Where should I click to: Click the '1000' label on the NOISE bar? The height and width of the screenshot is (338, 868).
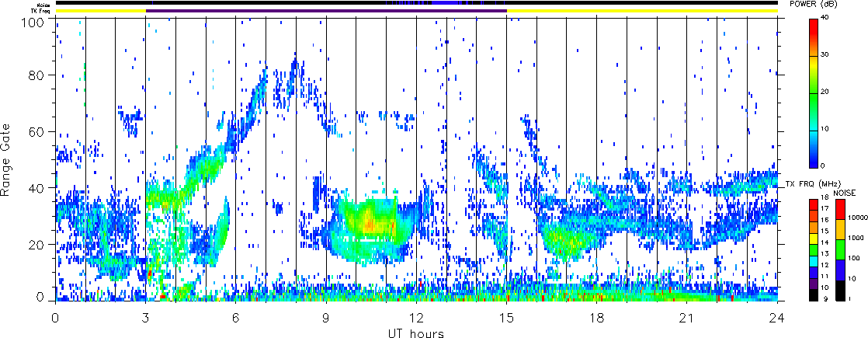tap(856, 238)
